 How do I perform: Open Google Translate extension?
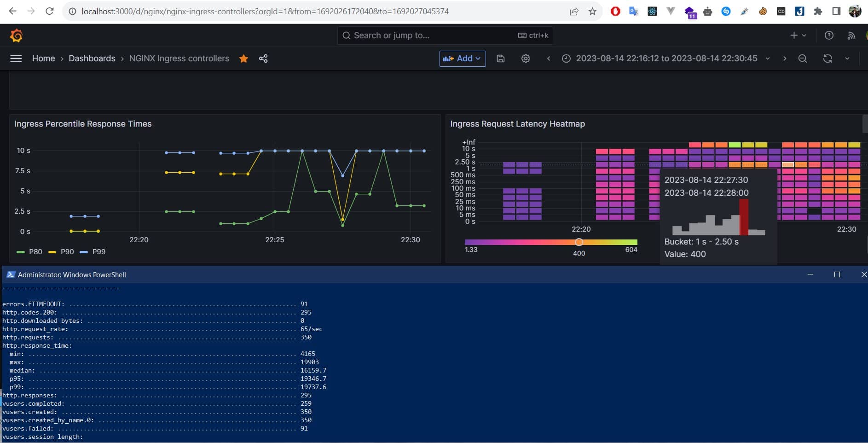pos(634,12)
